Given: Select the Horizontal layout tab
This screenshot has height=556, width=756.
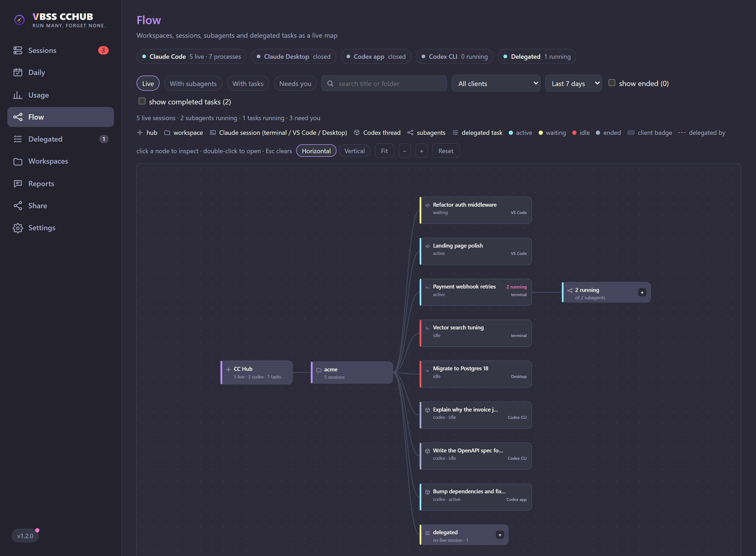Looking at the screenshot, I should [x=316, y=151].
